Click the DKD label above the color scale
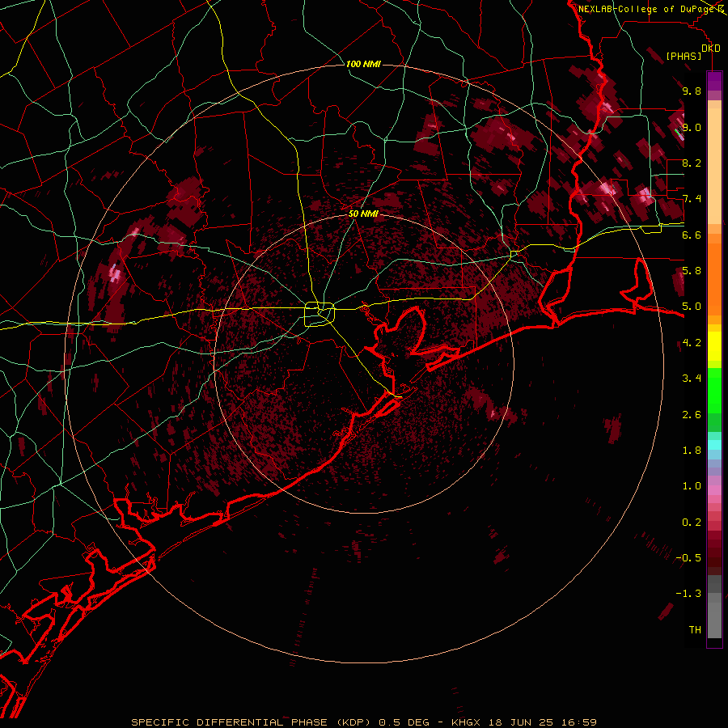The height and width of the screenshot is (728, 728). point(711,48)
